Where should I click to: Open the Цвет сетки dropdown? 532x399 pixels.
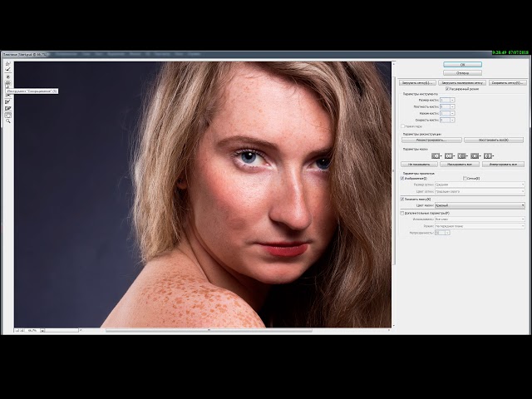click(x=480, y=191)
